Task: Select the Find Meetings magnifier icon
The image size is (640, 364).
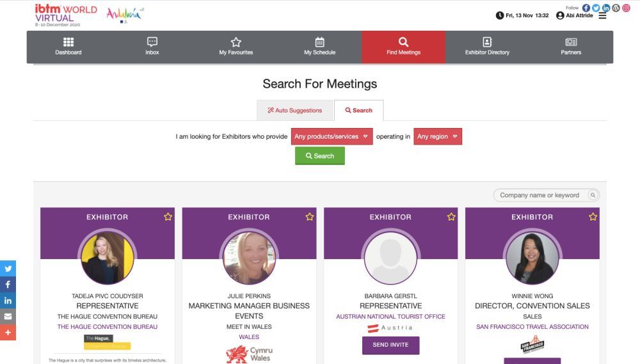Action: (x=403, y=42)
